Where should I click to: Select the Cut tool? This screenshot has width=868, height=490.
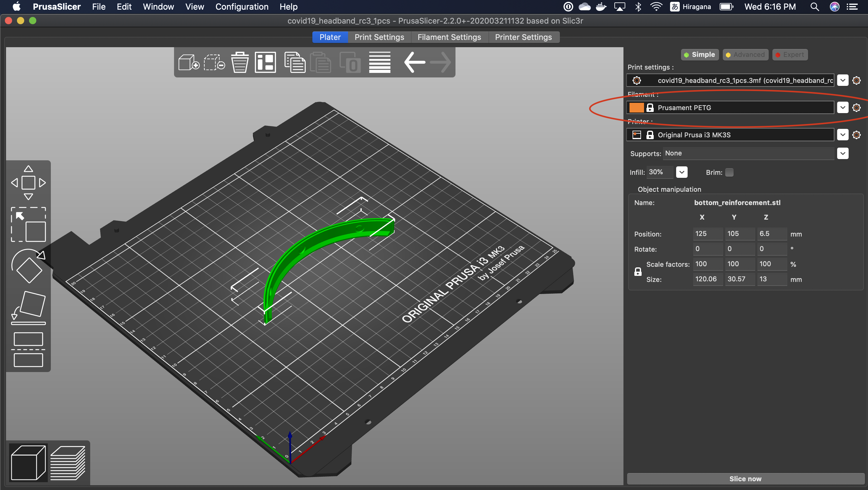28,350
